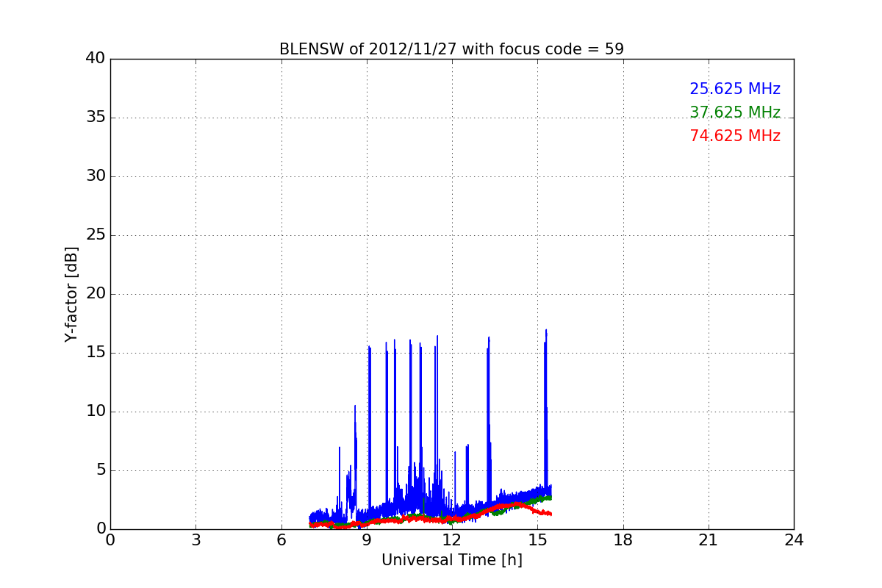Viewport: 882px width, 588px height.
Task: Select the green 37.625 MHz legend label
Action: 735,112
